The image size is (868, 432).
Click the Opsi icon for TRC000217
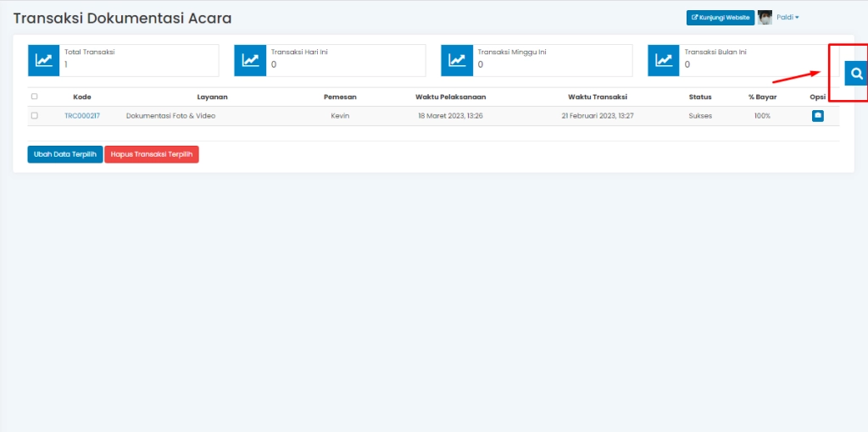tap(818, 116)
